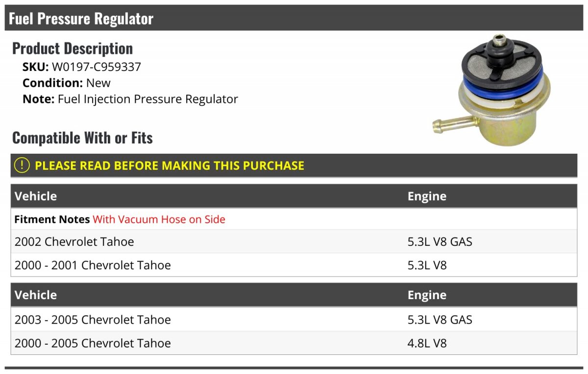588x374 pixels.
Task: Click the 5.3L V8 engine cell for 2000 - 2001 Tahoe
Action: (x=427, y=265)
